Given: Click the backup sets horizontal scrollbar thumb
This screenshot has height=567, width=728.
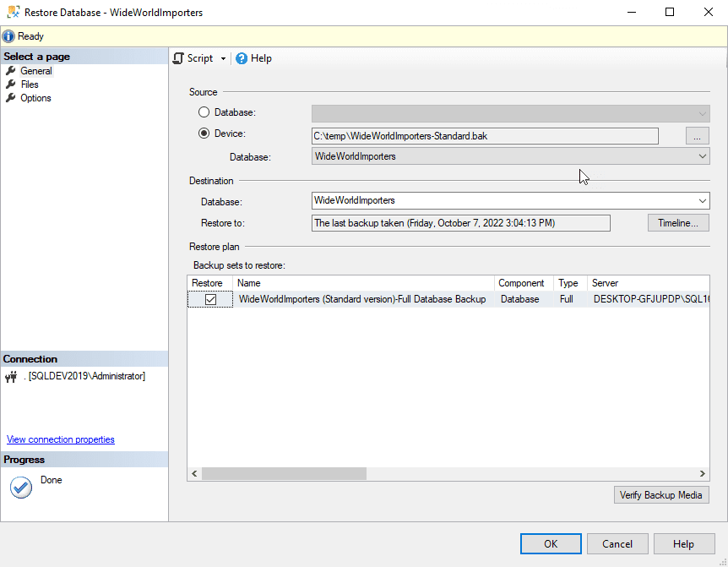Looking at the screenshot, I should click(x=284, y=474).
